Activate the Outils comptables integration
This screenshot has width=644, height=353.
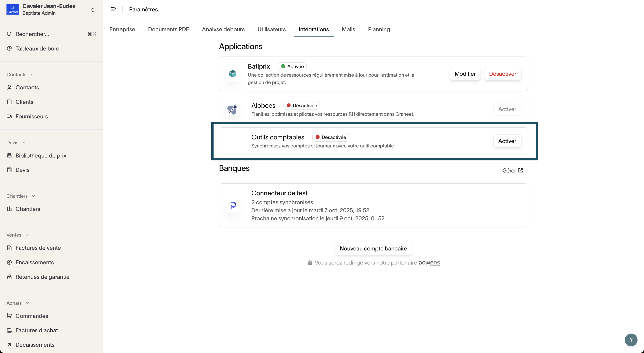(x=507, y=141)
